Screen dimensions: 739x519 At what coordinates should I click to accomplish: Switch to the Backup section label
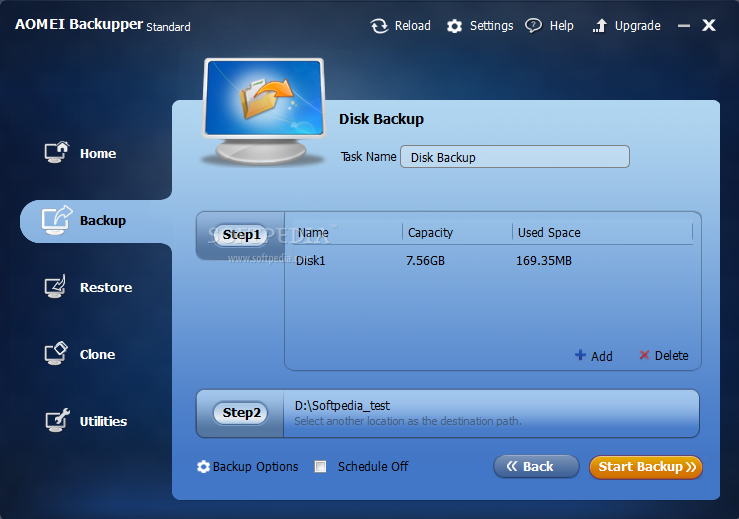click(x=103, y=221)
